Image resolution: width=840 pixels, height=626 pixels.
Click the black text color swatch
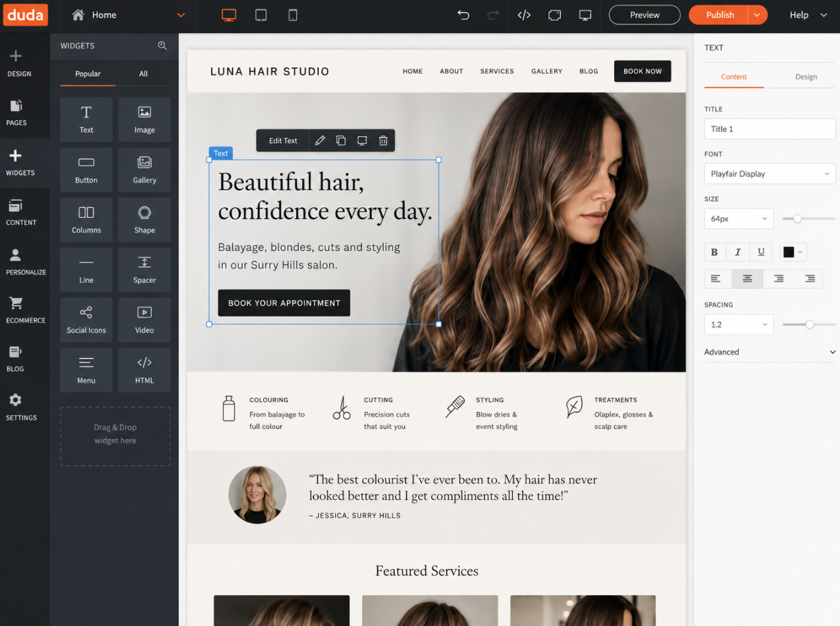pos(789,252)
